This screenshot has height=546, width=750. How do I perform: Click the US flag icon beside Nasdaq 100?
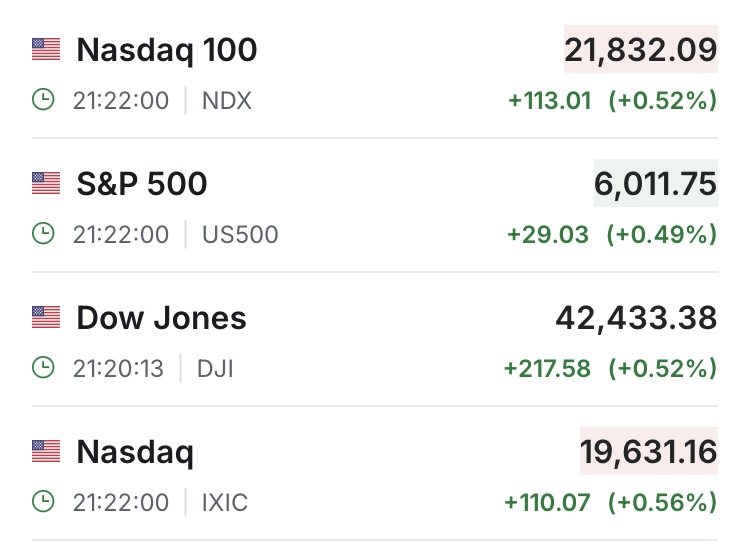click(46, 49)
